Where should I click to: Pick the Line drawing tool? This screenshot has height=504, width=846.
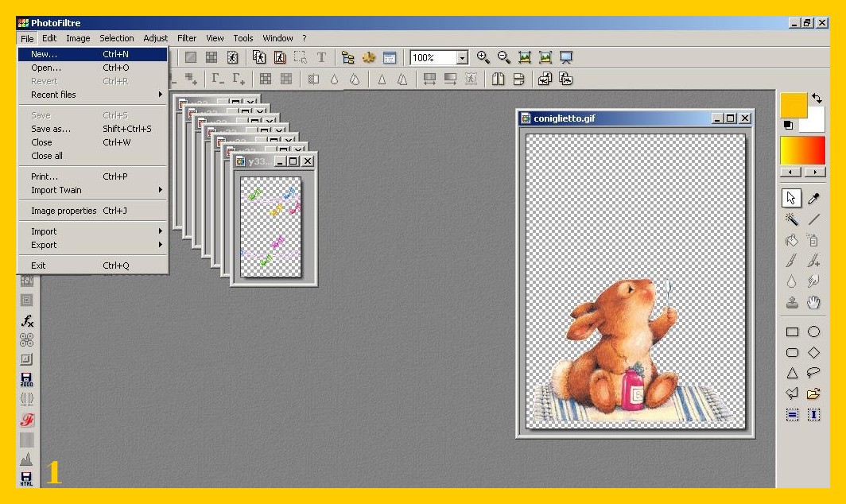[x=813, y=219]
